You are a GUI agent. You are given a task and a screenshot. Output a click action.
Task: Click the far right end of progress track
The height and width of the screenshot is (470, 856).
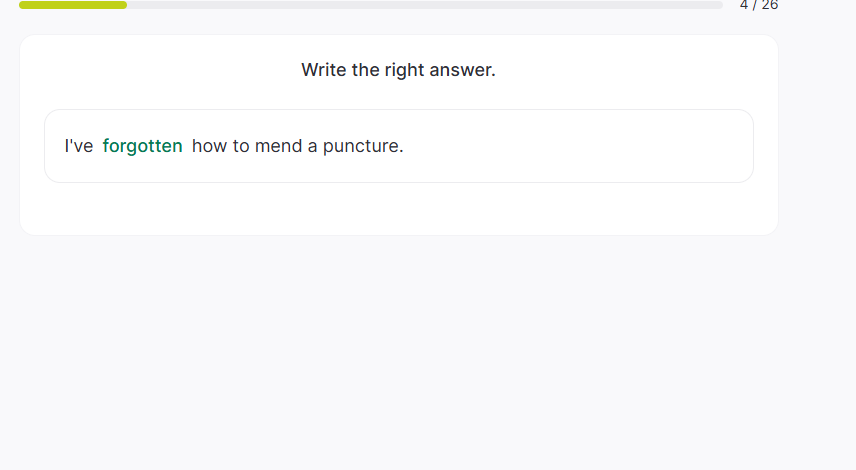coord(718,5)
